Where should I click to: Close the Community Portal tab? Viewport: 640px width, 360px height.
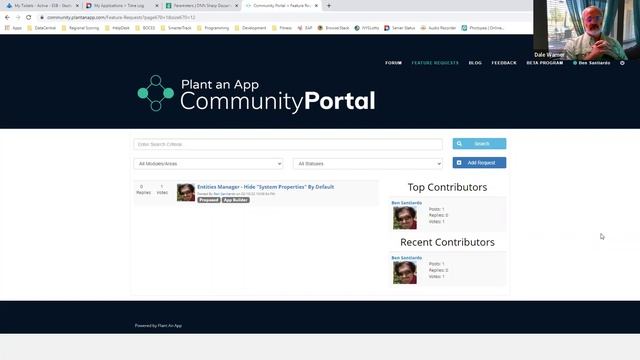coord(316,6)
